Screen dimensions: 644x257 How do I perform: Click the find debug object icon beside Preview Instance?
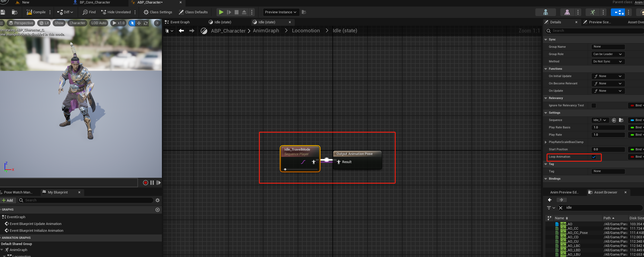tap(304, 12)
